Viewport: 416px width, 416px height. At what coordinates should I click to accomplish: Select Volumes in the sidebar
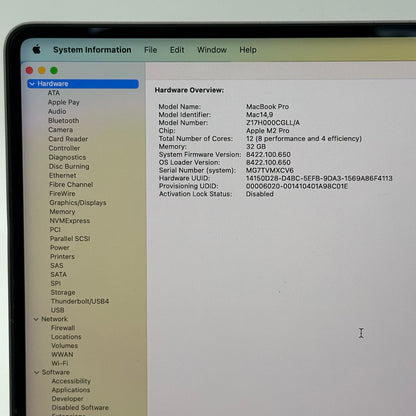pyautogui.click(x=65, y=346)
